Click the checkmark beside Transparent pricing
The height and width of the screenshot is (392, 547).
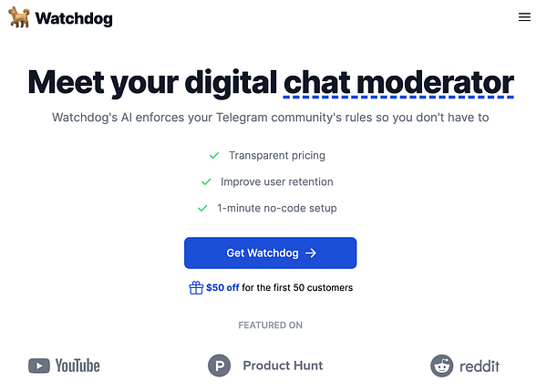coord(214,155)
